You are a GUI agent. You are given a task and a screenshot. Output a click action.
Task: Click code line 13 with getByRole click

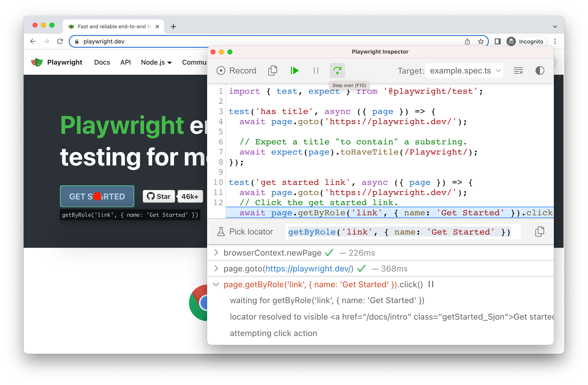click(390, 213)
